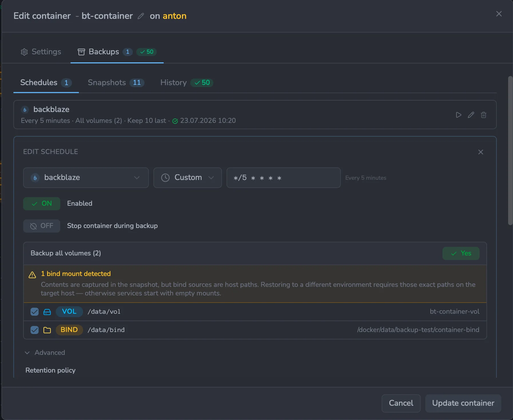Click the warning triangle icon for the bind mount
This screenshot has width=513, height=420.
coord(32,275)
